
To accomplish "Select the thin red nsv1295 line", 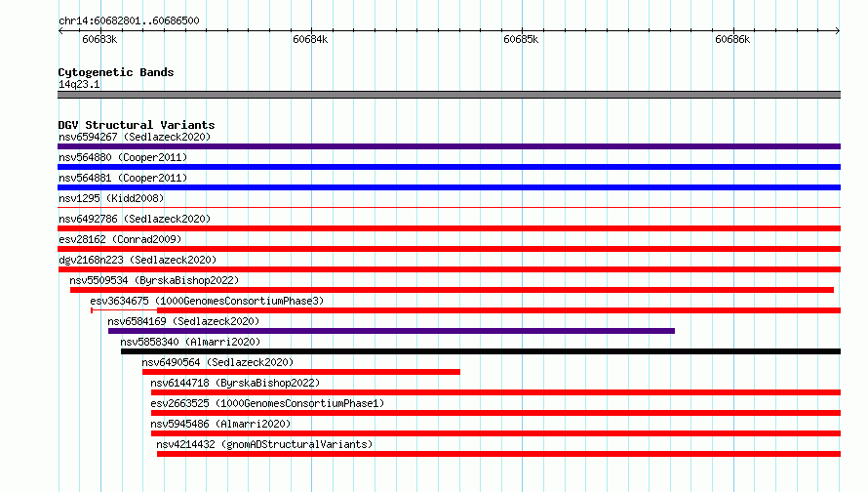I will [449, 208].
